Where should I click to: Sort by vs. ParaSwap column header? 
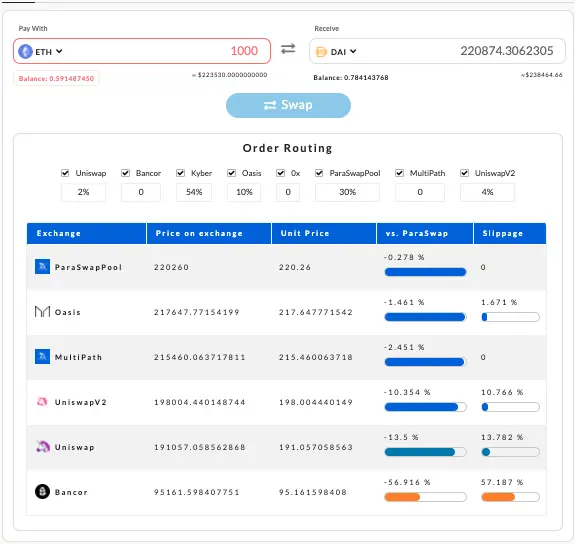click(x=425, y=233)
